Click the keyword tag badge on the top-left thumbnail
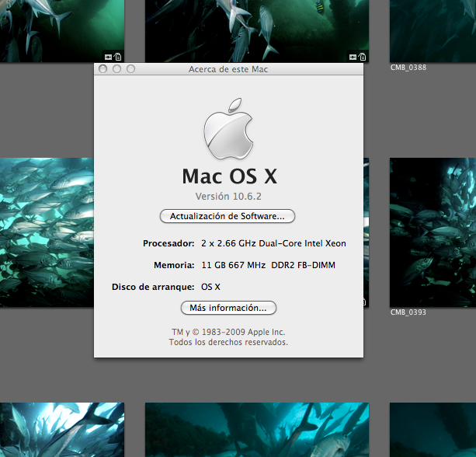This screenshot has width=476, height=457. click(118, 57)
